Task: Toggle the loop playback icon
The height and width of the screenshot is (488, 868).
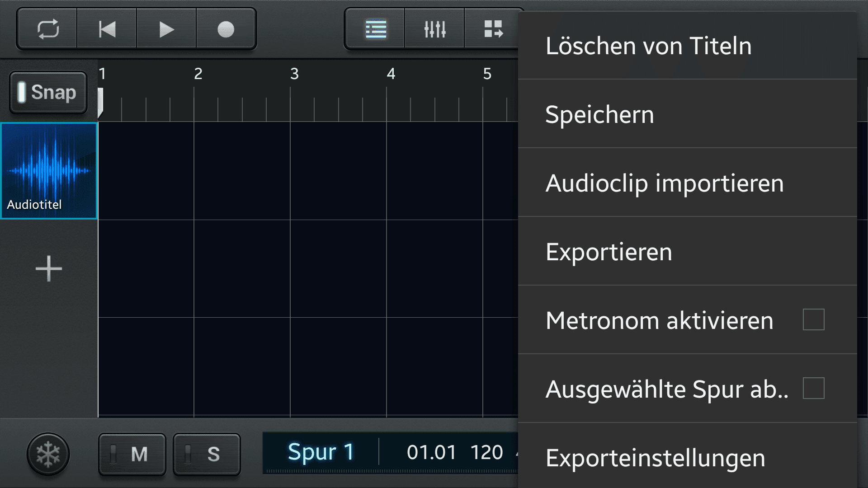Action: tap(47, 29)
